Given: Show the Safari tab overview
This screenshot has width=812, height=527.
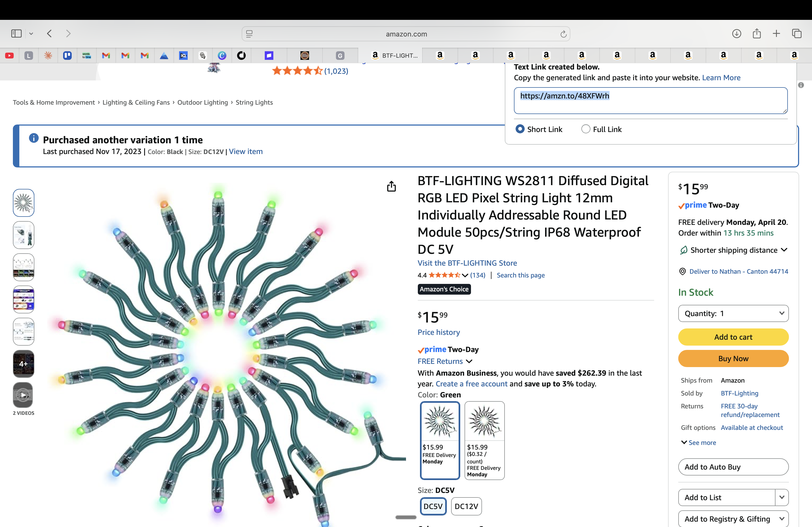Looking at the screenshot, I should click(x=797, y=33).
